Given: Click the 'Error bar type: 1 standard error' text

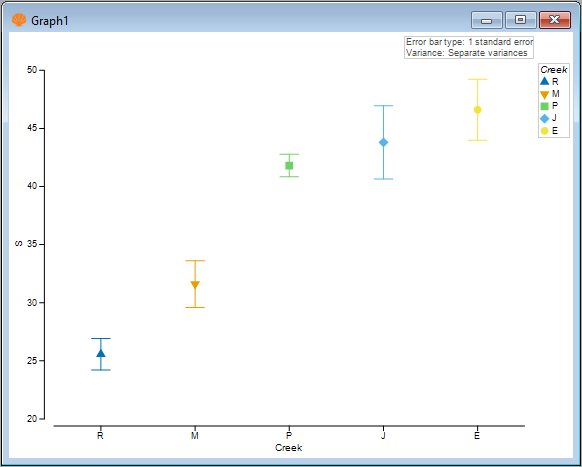Looking at the screenshot, I should (x=469, y=42).
